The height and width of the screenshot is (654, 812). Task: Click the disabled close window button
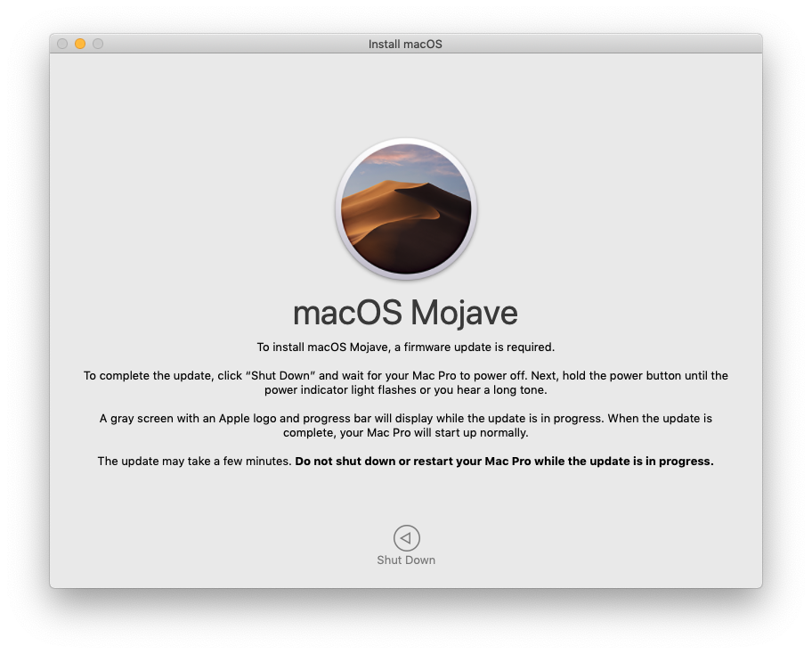tap(62, 44)
